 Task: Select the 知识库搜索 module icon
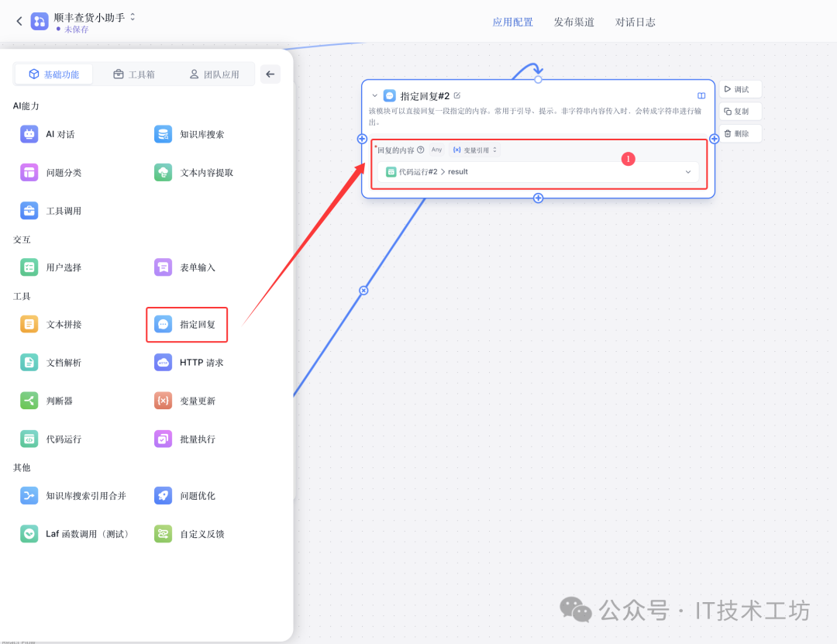click(x=163, y=134)
